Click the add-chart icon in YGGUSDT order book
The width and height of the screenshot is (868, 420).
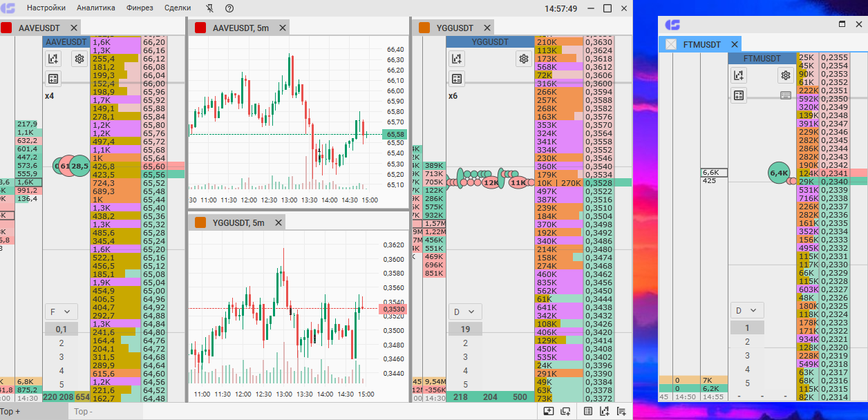456,59
